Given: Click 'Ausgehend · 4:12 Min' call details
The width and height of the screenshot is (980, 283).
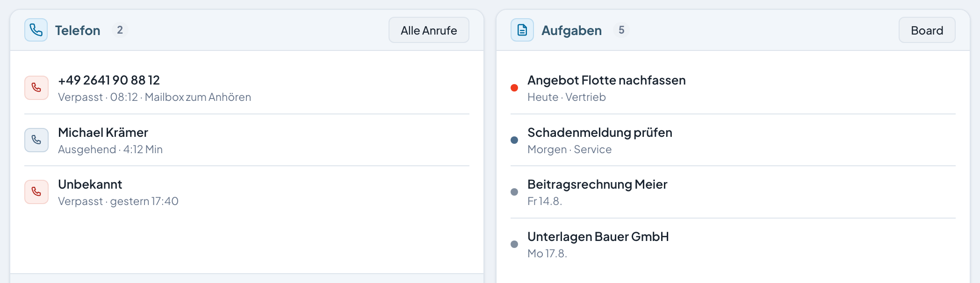Looking at the screenshot, I should [x=110, y=149].
